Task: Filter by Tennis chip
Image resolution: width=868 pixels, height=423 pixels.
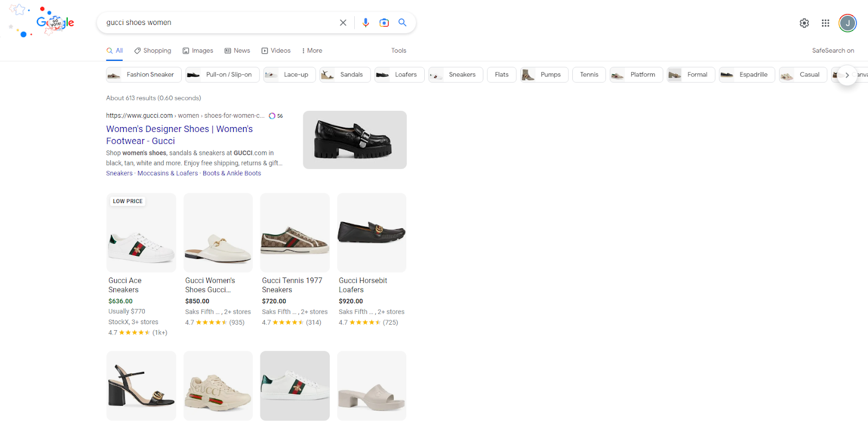Action: click(x=589, y=74)
